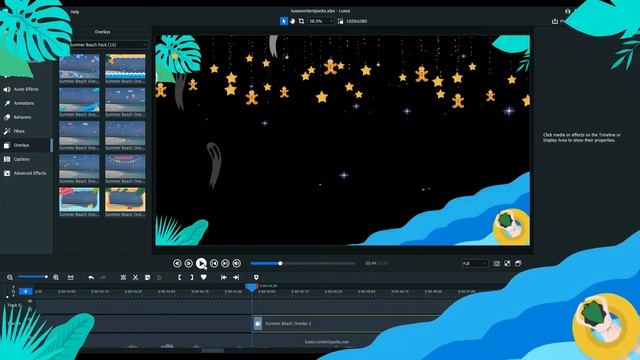Select the pink bunting Summer Beach overlay thumbnail
The width and height of the screenshot is (640, 360).
[125, 166]
